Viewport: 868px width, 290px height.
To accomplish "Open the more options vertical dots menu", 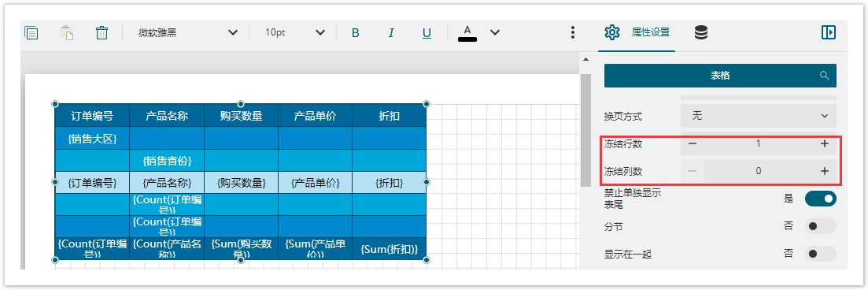I will tap(573, 32).
